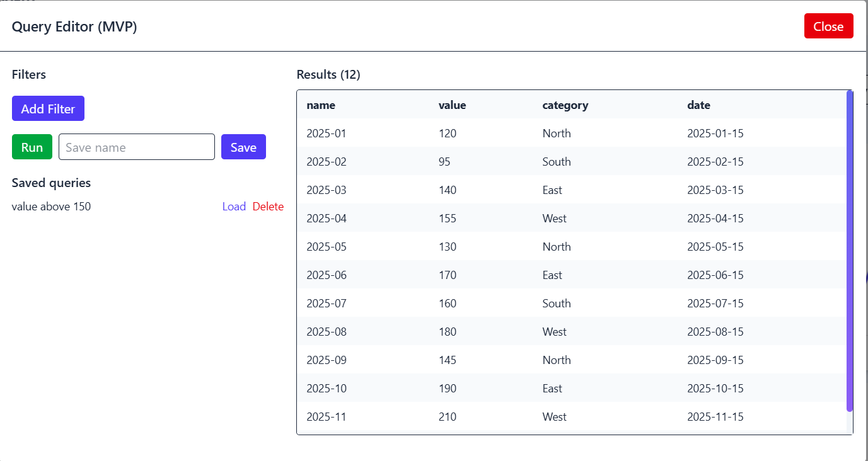This screenshot has width=868, height=461.
Task: Click the 'date' column header
Action: [x=698, y=105]
